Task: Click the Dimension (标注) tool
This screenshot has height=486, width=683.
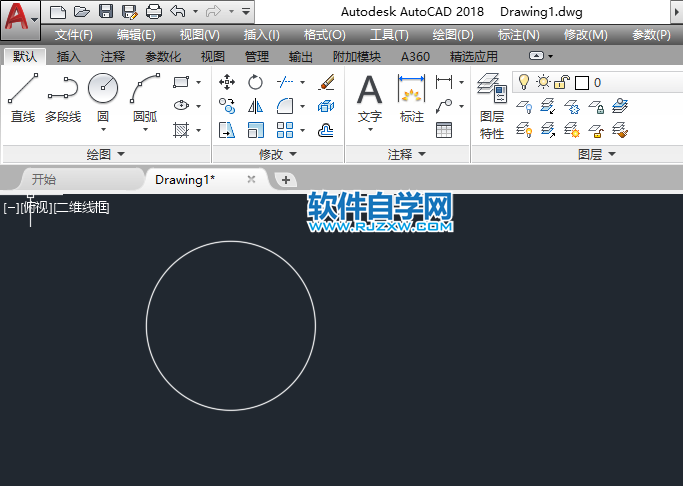Action: coord(412,98)
